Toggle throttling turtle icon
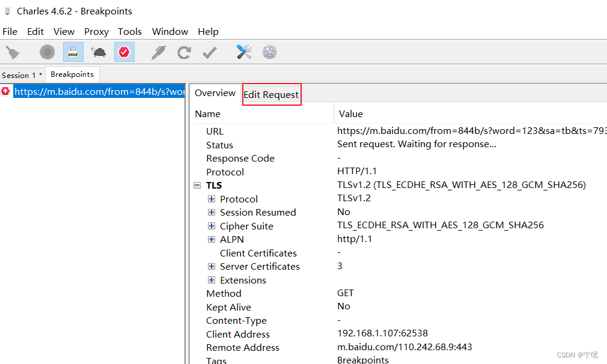This screenshot has height=364, width=607. (x=99, y=52)
